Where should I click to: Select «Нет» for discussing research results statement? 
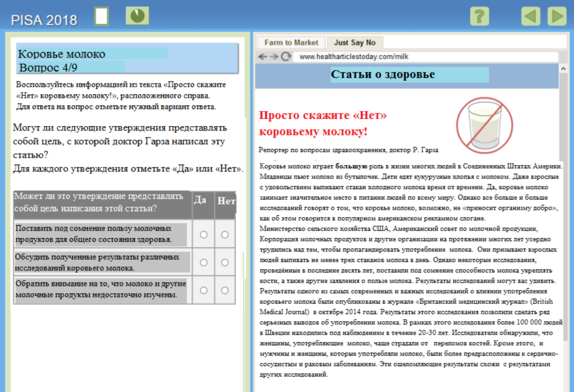pos(225,263)
